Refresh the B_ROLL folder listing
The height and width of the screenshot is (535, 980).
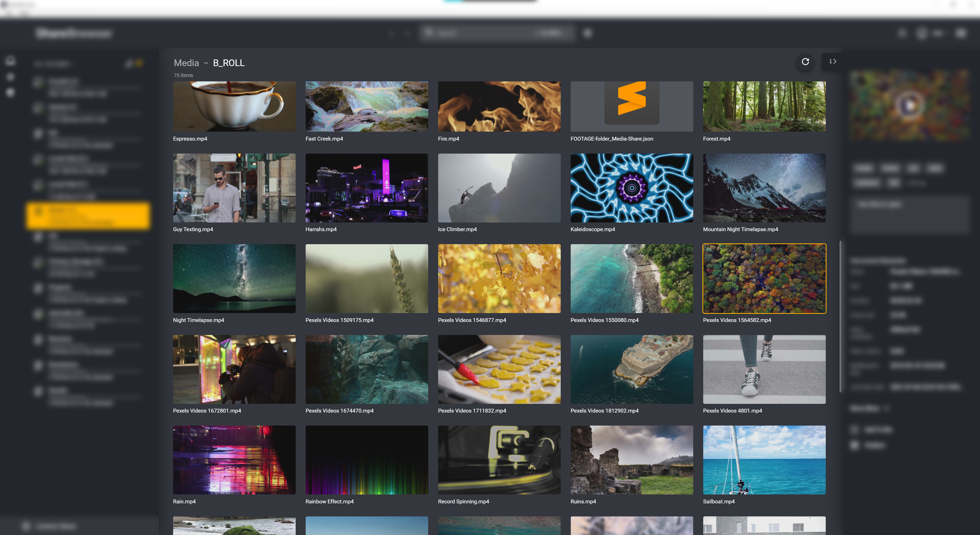[x=805, y=61]
